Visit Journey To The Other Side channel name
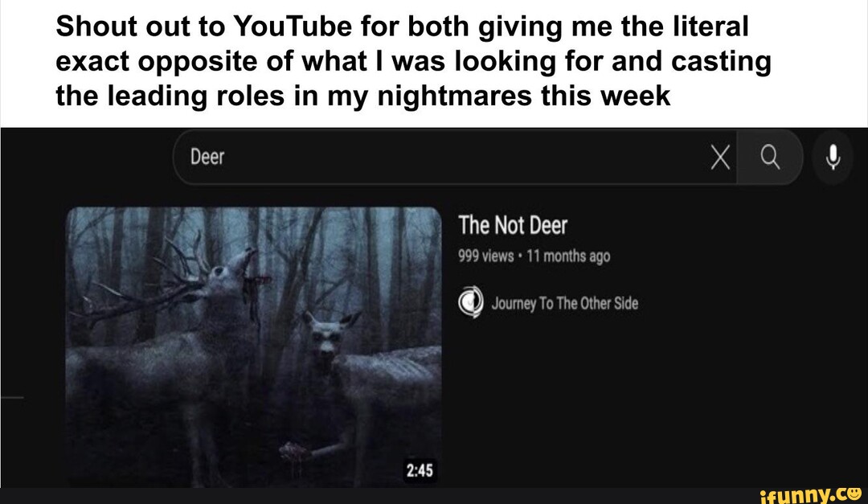Viewport: 868px width, 504px height. click(565, 304)
